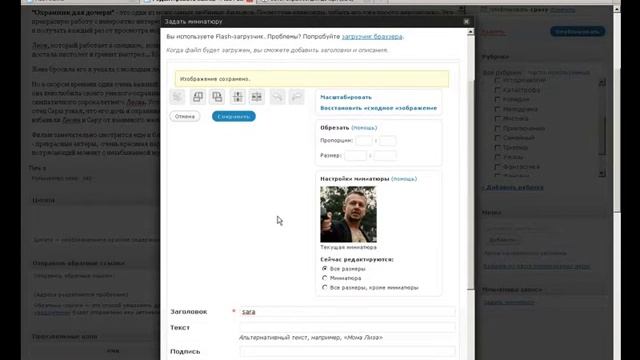Focus the second 'Размер' input field
Screen dimensions: 640x360
385,156
